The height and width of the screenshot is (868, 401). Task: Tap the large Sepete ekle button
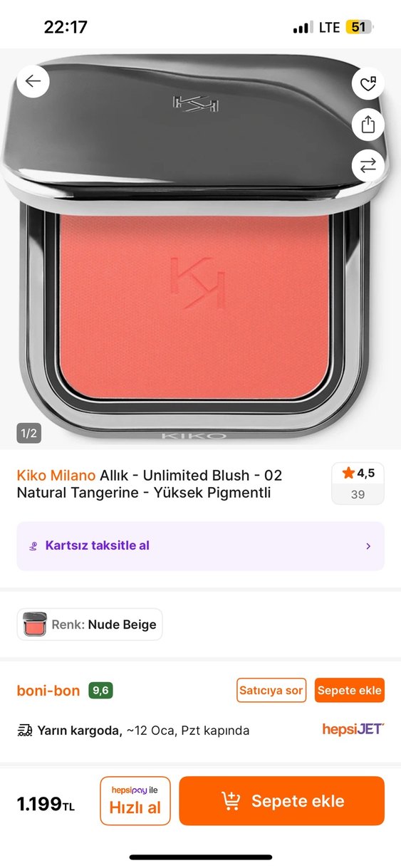coord(282,801)
